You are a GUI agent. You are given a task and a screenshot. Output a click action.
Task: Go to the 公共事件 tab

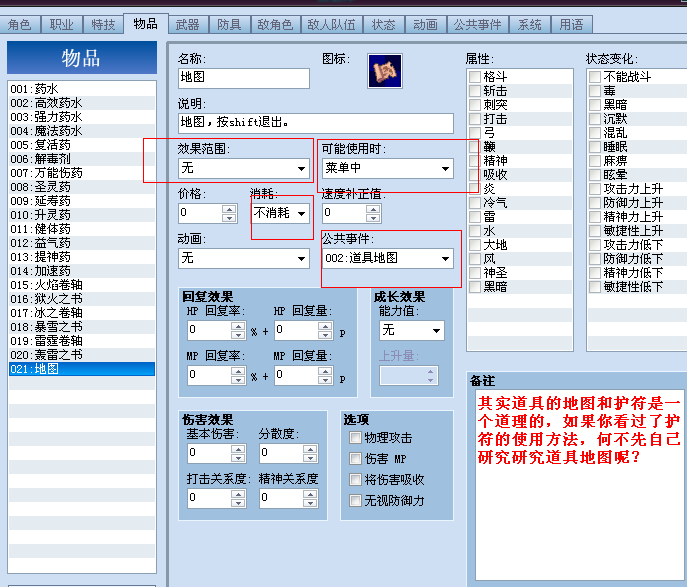[478, 25]
